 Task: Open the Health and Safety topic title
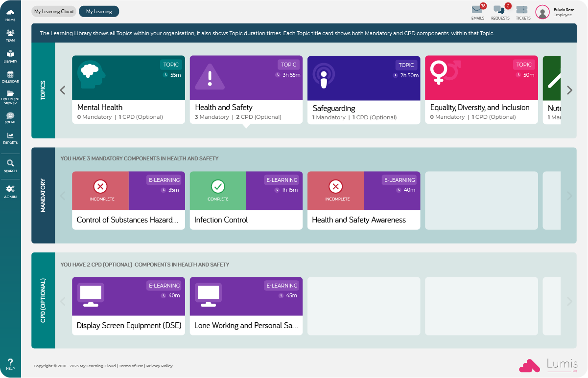224,107
